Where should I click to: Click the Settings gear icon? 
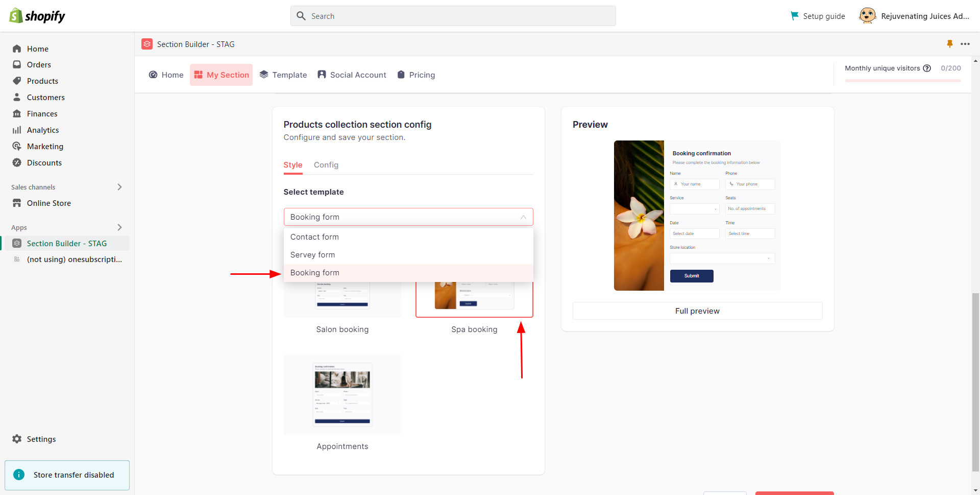(17, 439)
